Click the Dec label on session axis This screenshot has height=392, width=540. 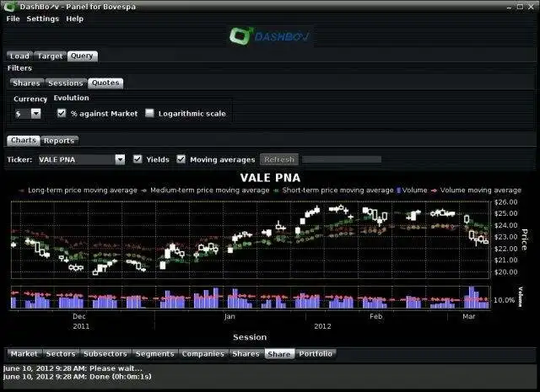pos(78,316)
